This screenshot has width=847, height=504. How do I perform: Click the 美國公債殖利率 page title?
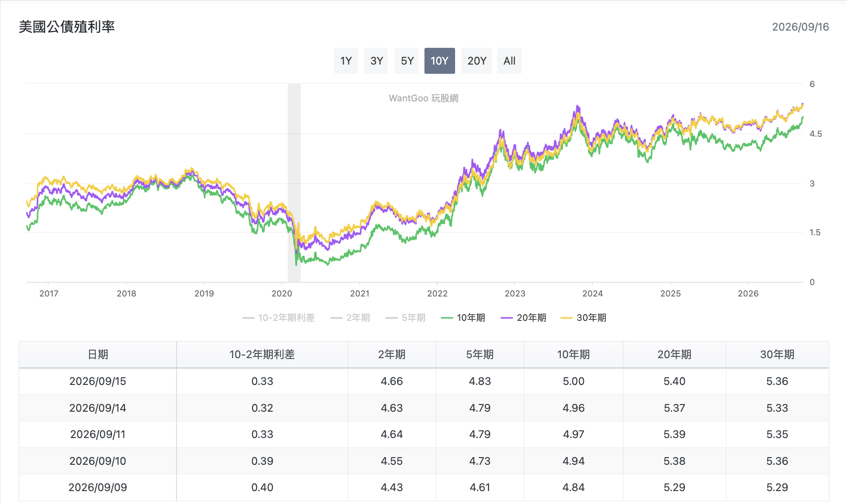click(67, 27)
